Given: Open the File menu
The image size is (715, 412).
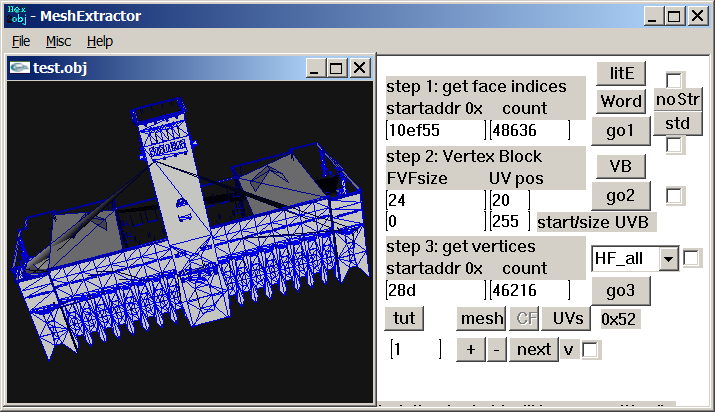Looking at the screenshot, I should (x=21, y=41).
